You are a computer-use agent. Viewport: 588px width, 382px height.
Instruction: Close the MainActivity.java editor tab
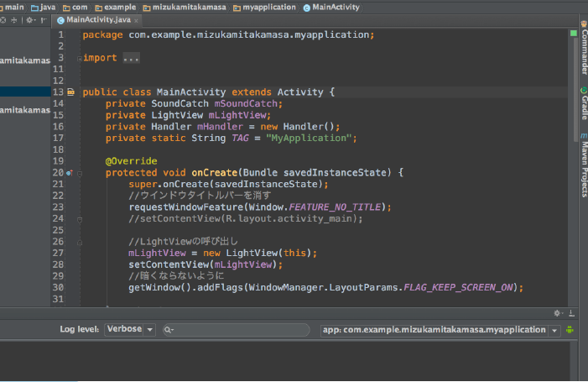pos(136,21)
